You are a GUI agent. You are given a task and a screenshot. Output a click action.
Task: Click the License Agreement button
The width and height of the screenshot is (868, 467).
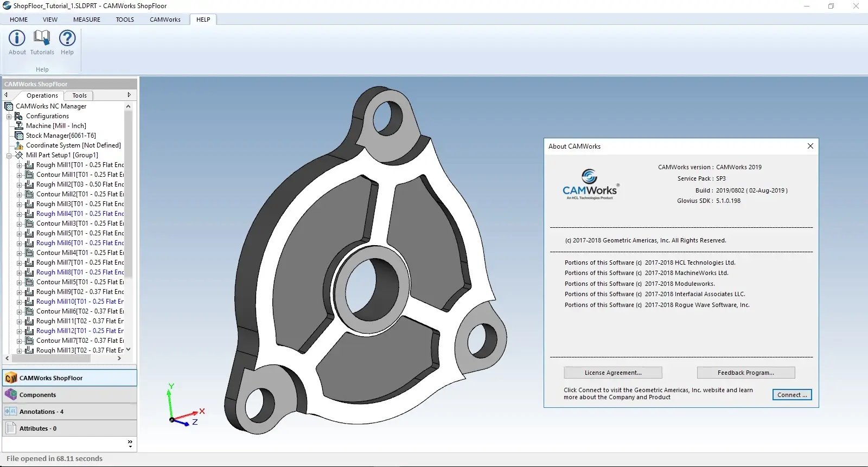pyautogui.click(x=613, y=373)
